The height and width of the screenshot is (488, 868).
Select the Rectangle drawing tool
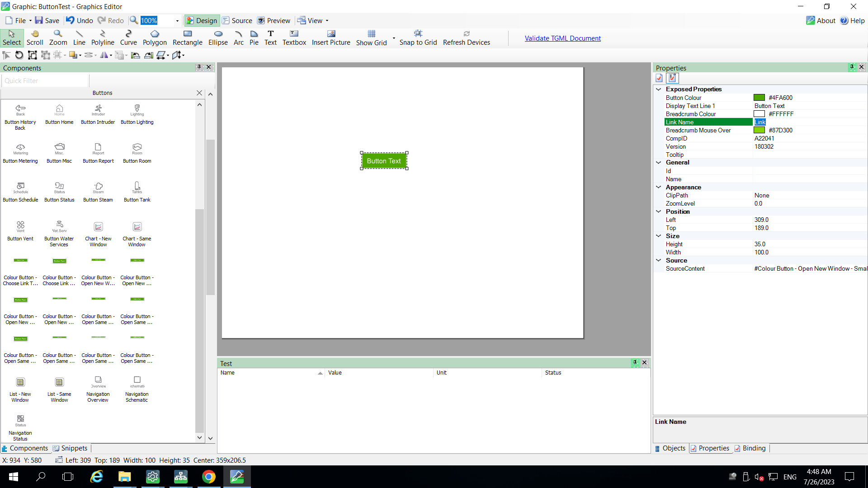click(x=187, y=38)
